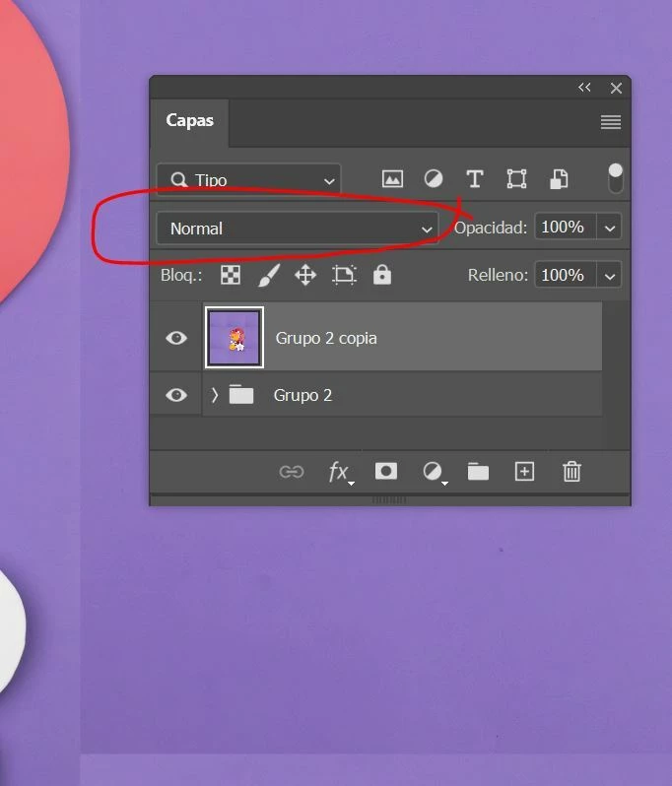The image size is (672, 786).
Task: Open the fx layer styles menu
Action: pos(341,472)
